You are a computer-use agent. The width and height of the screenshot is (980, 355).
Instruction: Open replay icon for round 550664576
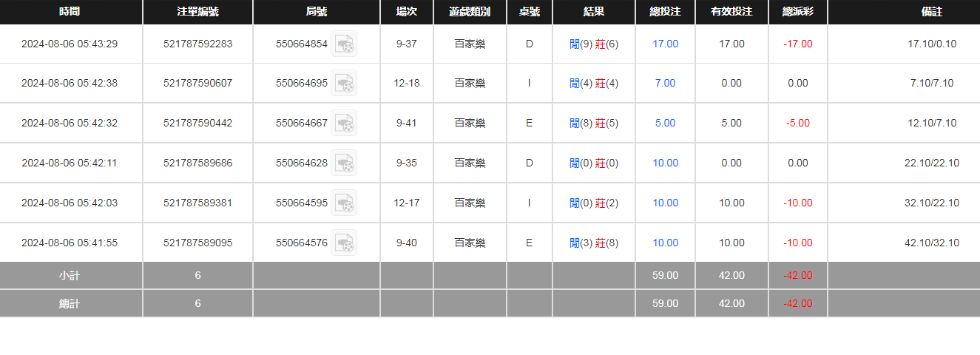click(x=344, y=243)
